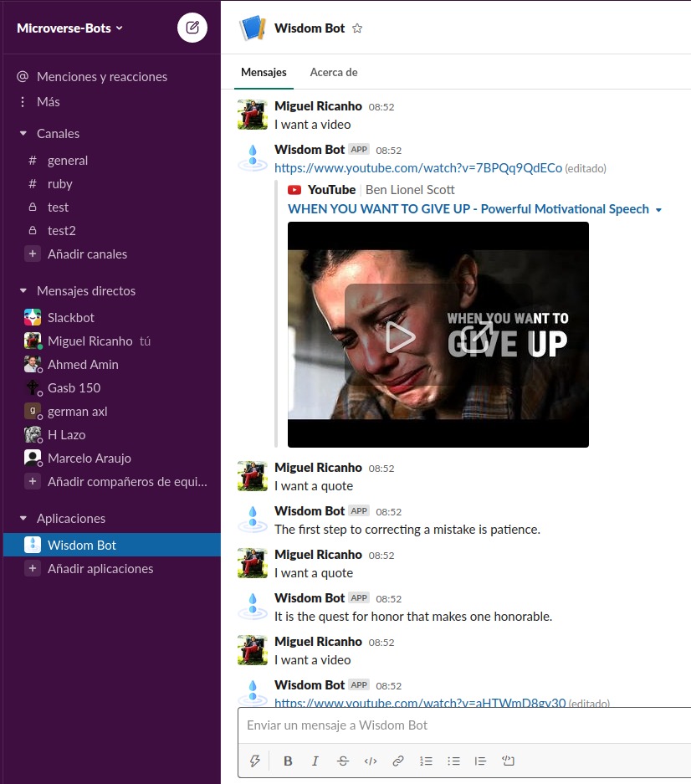Click Miguel Ricanho avatar on first message
Image resolution: width=691 pixels, height=784 pixels.
253,115
